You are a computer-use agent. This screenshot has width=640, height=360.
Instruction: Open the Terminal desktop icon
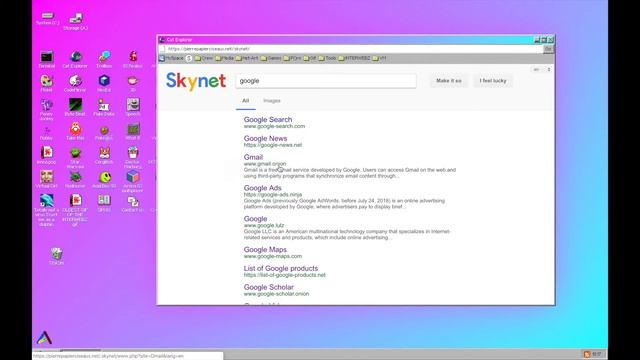click(47, 59)
